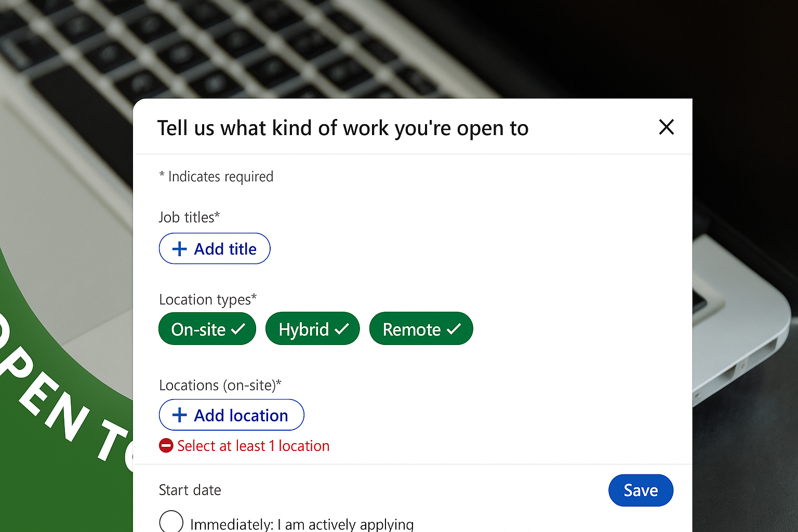Click the Start date section heading

coord(190,489)
